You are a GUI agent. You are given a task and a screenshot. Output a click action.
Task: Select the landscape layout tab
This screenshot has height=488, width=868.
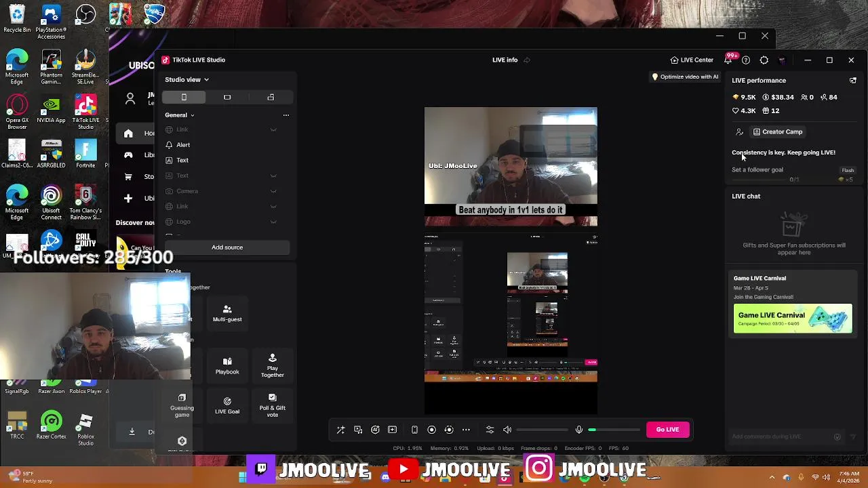point(227,97)
